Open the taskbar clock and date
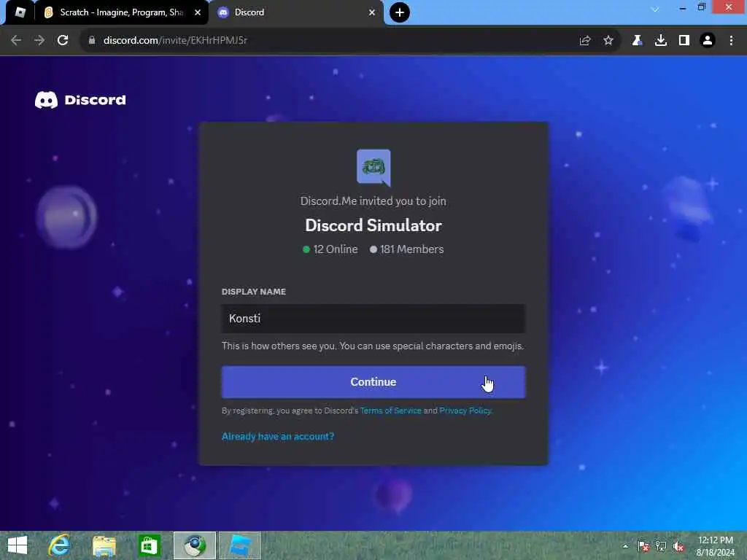747x560 pixels. [x=715, y=546]
